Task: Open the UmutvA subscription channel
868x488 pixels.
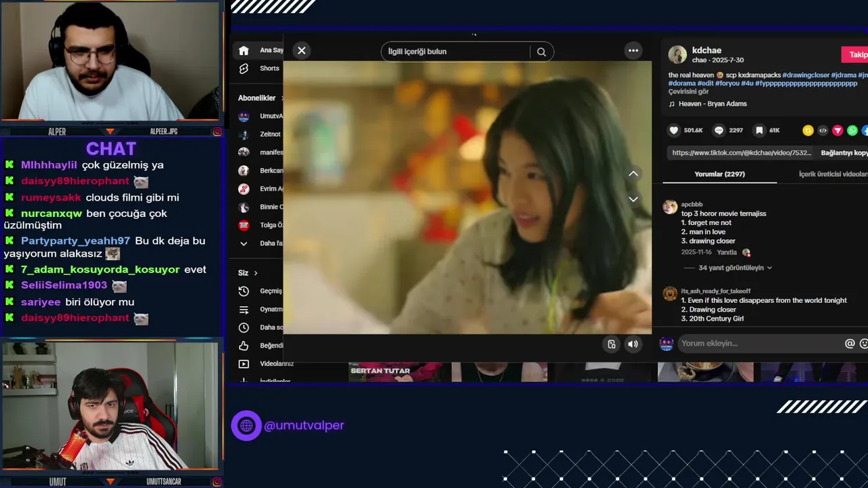Action: [x=261, y=116]
